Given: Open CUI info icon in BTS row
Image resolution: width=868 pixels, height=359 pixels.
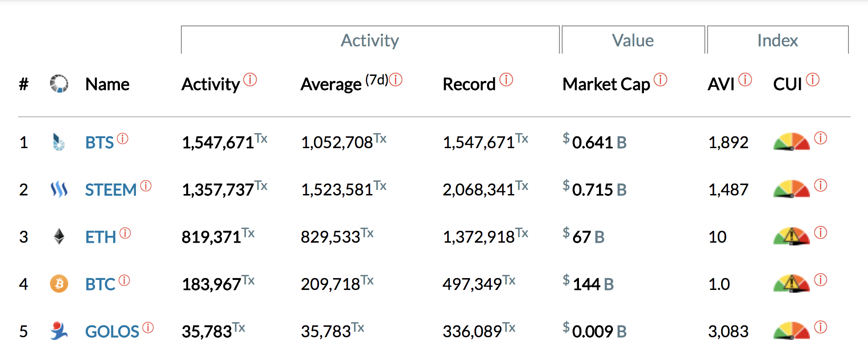Looking at the screenshot, I should point(821,138).
